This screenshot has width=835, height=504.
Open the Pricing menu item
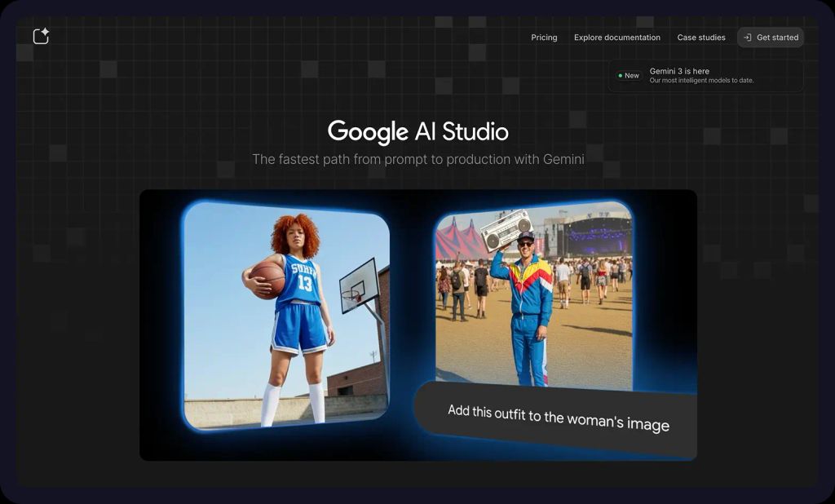click(544, 38)
